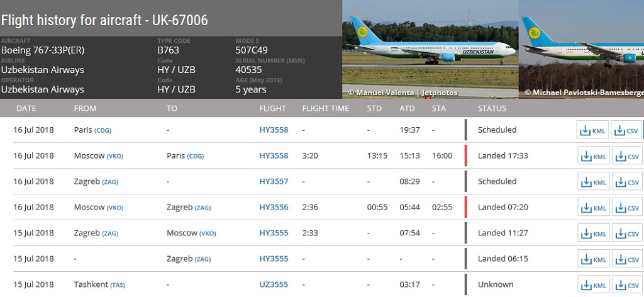Download CSV for Tashkent UZ3555 flight
Viewport: 644px width, 297px height.
coord(627,285)
